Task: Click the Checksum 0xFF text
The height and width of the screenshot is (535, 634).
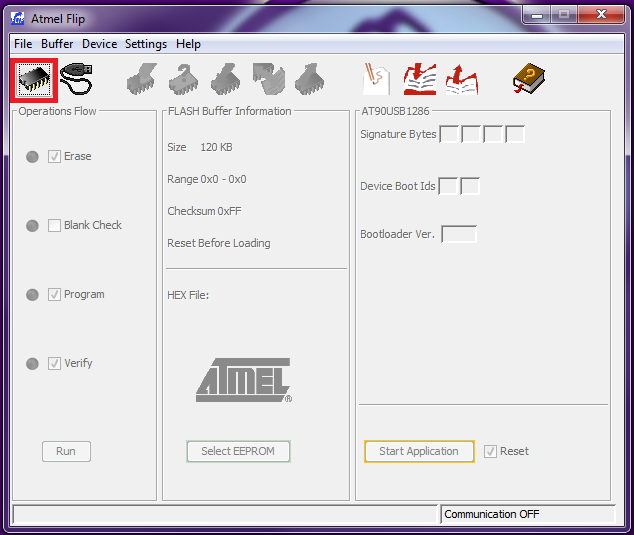Action: (204, 211)
